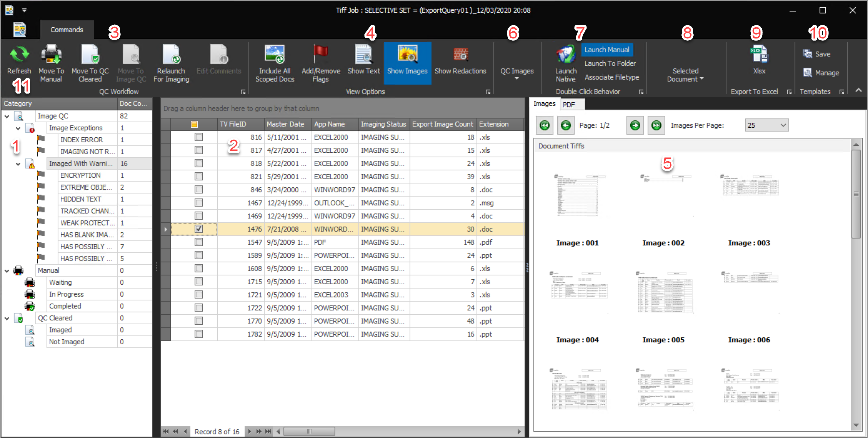
Task: Collapse the ribbon with chevron
Action: (859, 90)
